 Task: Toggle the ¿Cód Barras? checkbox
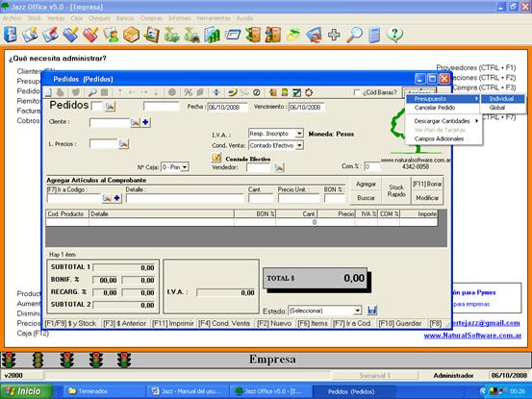pos(357,92)
